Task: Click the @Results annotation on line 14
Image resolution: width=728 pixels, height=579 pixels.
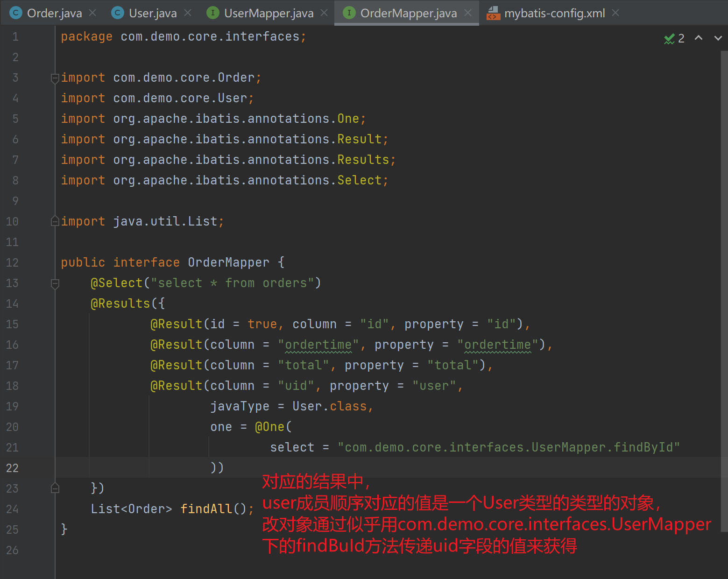Action: (120, 304)
